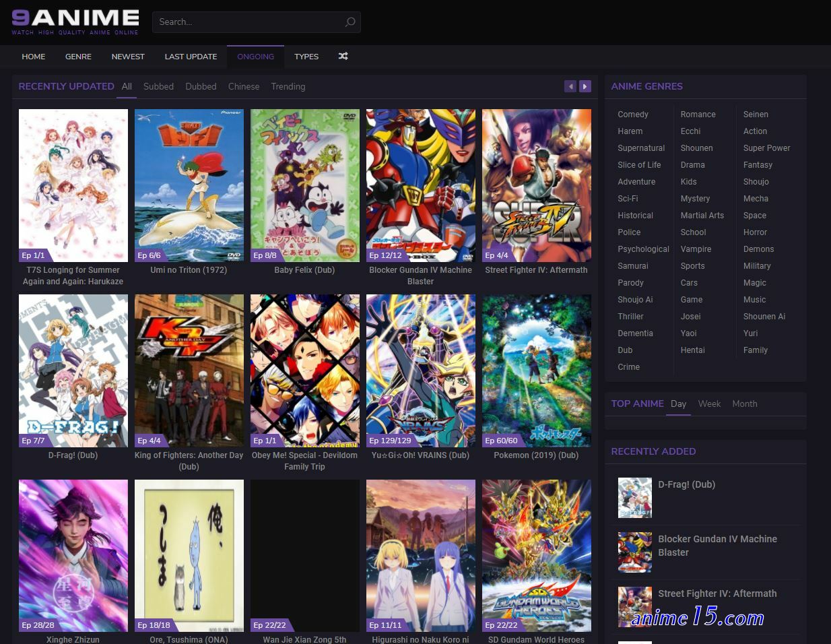Open the TYPES menu item
This screenshot has height=644, width=831.
coord(306,57)
